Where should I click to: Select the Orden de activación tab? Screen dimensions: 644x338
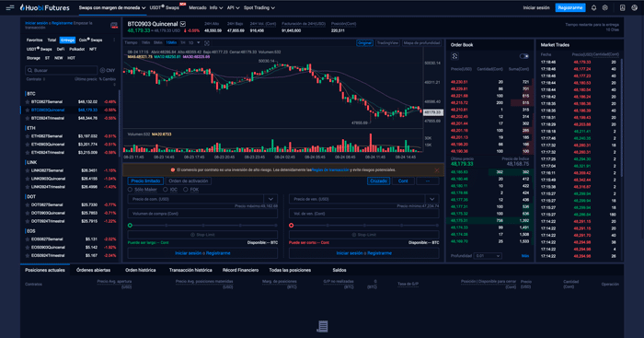[x=189, y=181]
